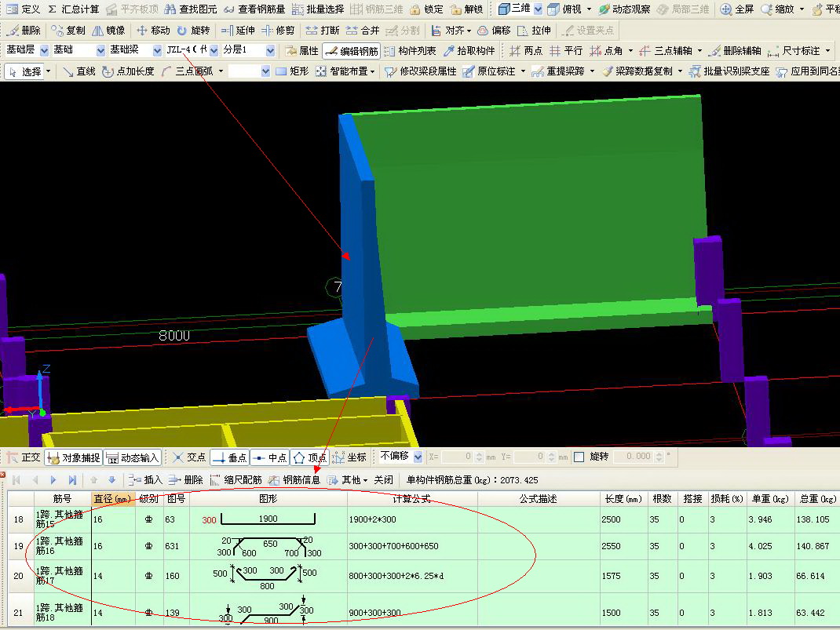Toggle 中点 midpoint snap

click(x=269, y=457)
